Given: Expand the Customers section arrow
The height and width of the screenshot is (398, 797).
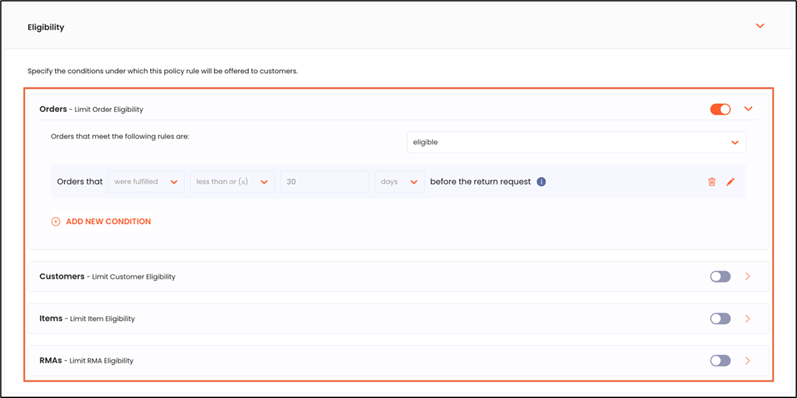Looking at the screenshot, I should click(747, 277).
